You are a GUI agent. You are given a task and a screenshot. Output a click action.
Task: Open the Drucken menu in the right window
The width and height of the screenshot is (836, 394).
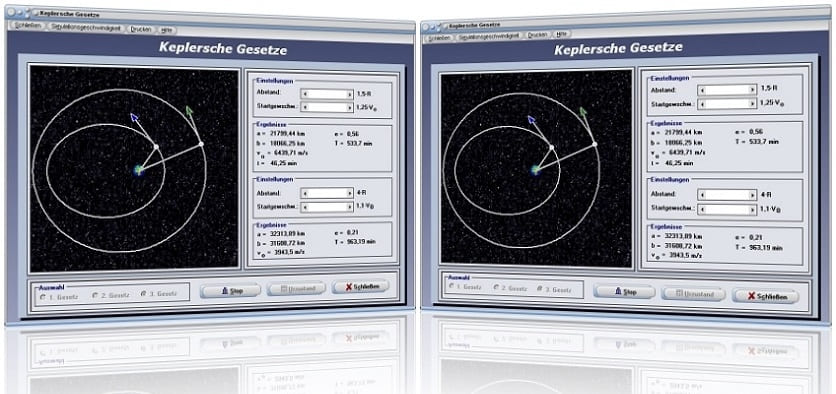point(537,35)
